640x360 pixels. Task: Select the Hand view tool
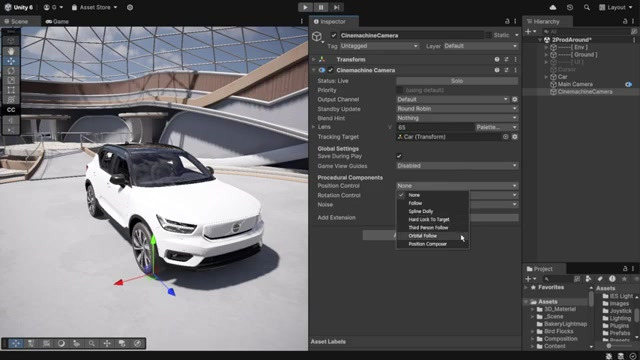[x=11, y=51]
